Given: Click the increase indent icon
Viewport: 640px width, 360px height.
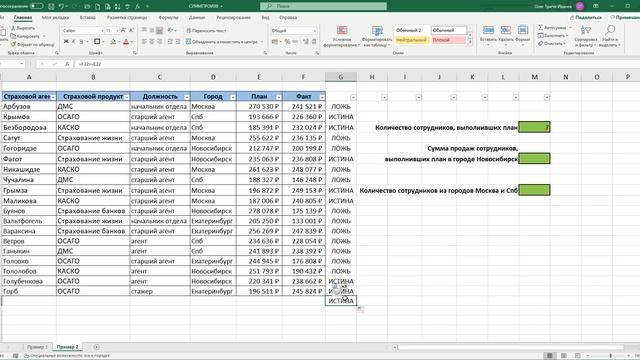Looking at the screenshot, I should pos(178,42).
